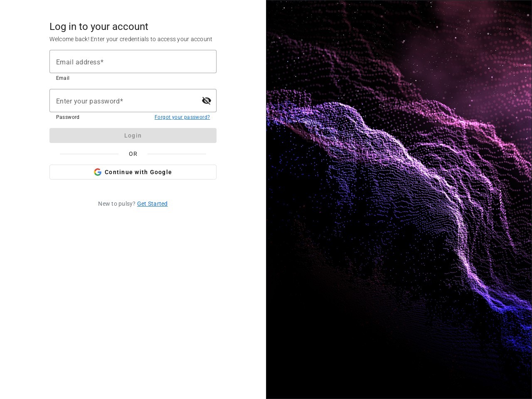Viewport: 532px width, 399px height.
Task: Click the purple particle wave artwork
Action: click(399, 199)
